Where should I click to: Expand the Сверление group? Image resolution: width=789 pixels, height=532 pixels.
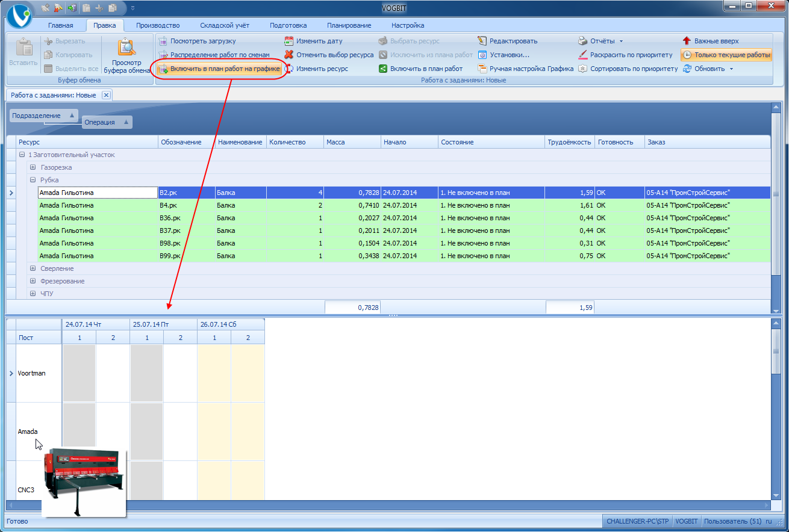click(33, 268)
